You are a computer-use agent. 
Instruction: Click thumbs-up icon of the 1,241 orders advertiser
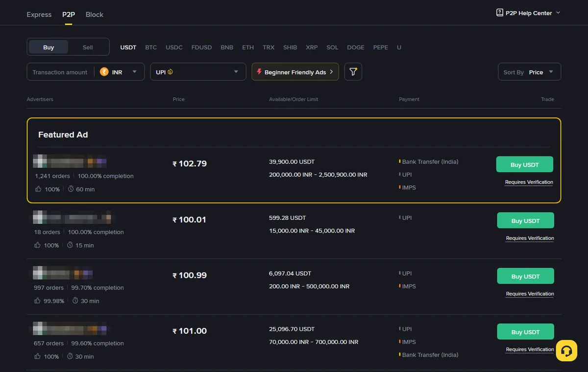point(38,189)
